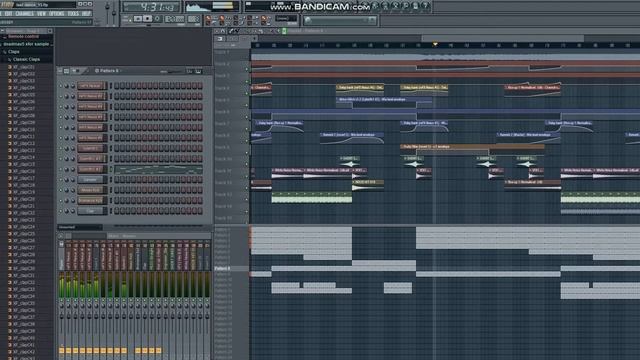Viewport: 640px width, 360px height.
Task: Mute the Sampler channel using its LED
Action: coord(61,180)
